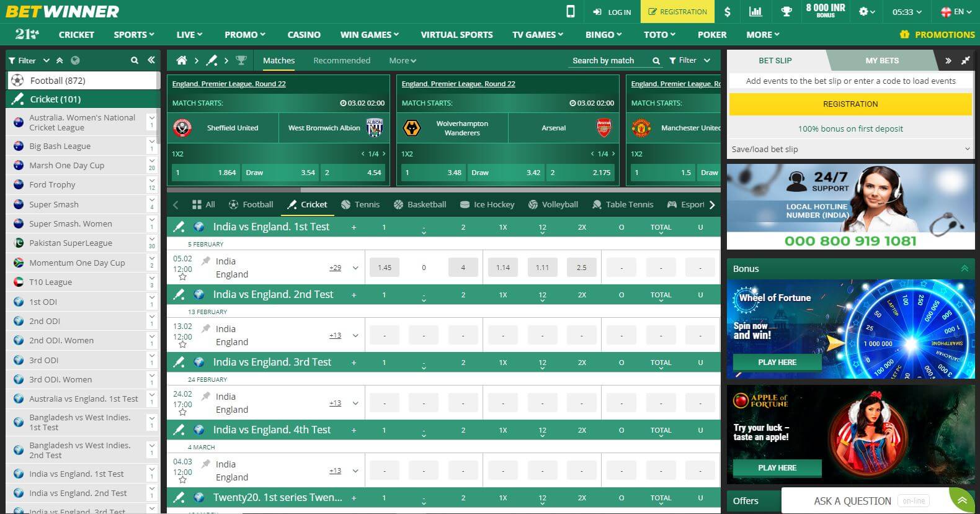Viewport: 980px width, 514px height.
Task: Click the trophy breadcrumb icon
Action: pyautogui.click(x=241, y=60)
